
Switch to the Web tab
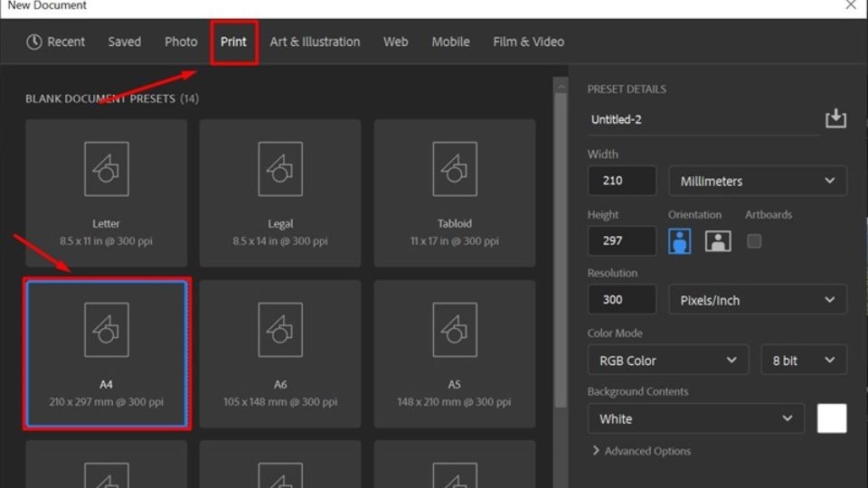(x=396, y=42)
